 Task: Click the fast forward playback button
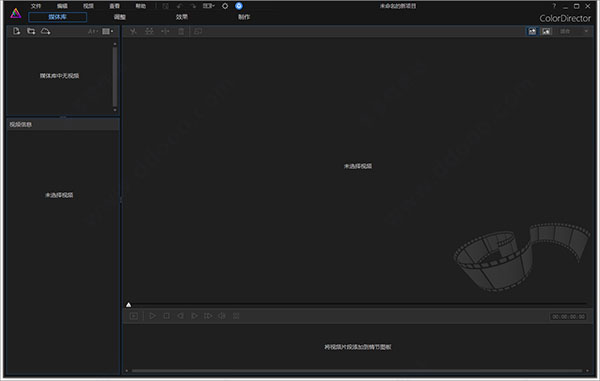208,316
